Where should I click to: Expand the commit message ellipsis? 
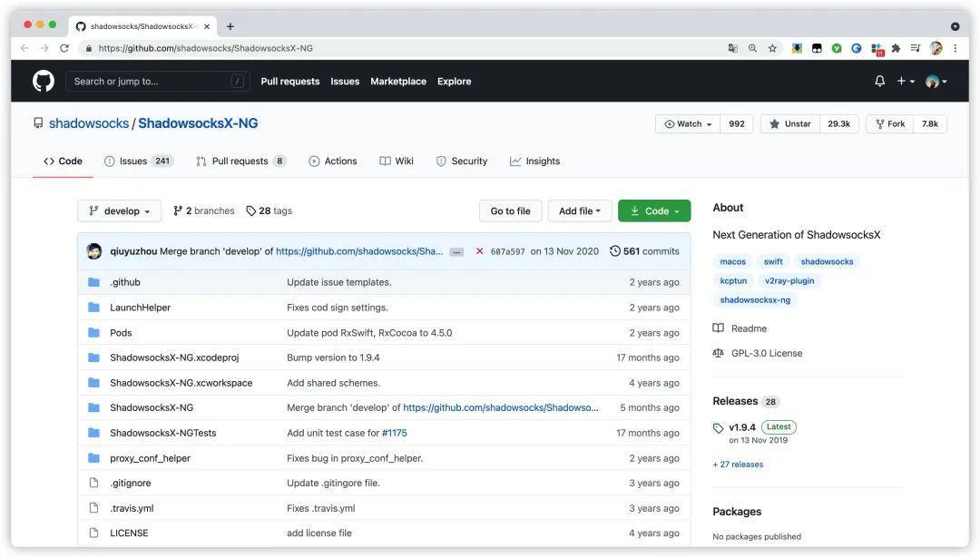pos(456,252)
